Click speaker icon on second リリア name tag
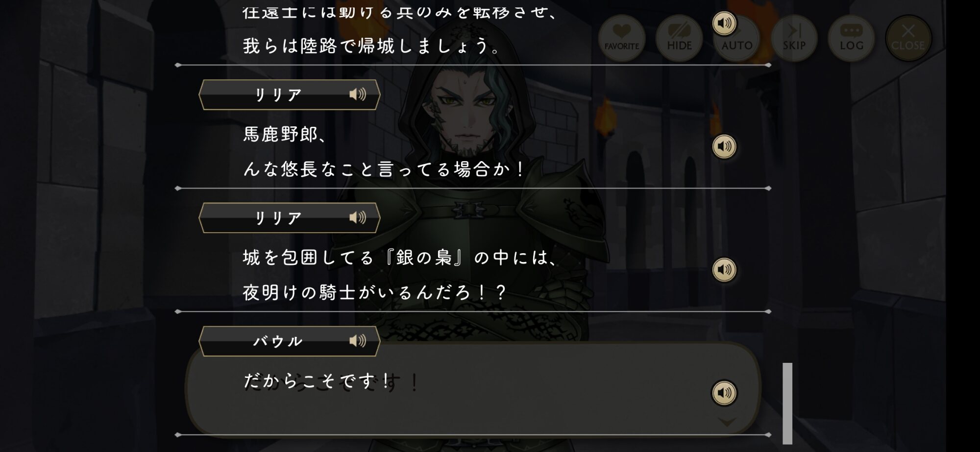 pyautogui.click(x=358, y=217)
